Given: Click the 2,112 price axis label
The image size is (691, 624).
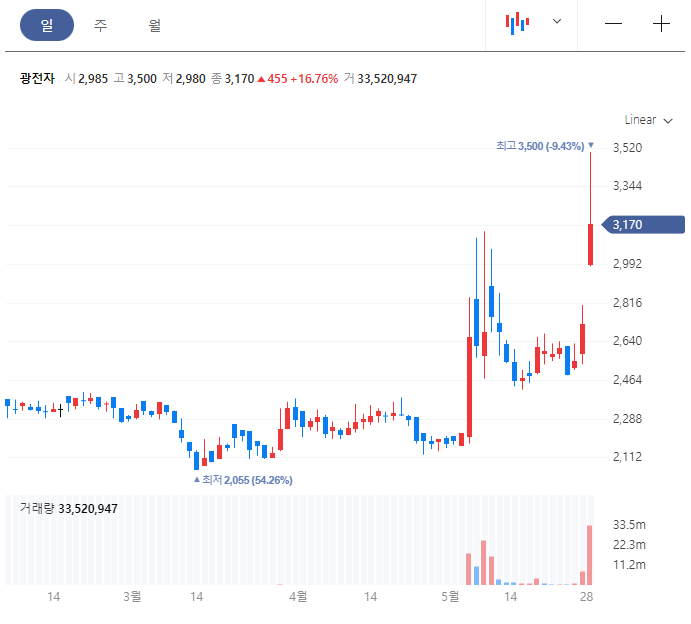Looking at the screenshot, I should tap(628, 457).
